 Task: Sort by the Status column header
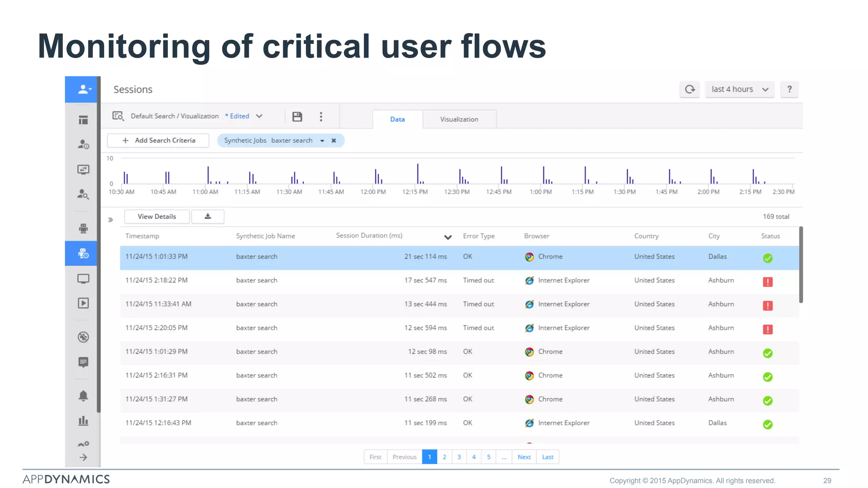(x=771, y=236)
